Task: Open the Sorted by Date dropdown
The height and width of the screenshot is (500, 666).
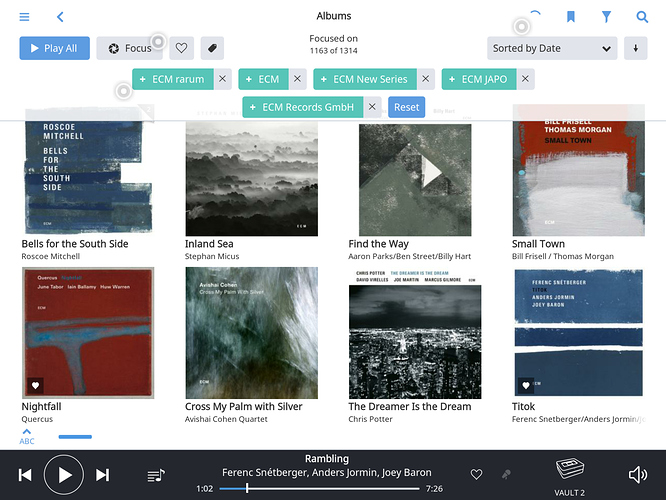Action: 552,48
